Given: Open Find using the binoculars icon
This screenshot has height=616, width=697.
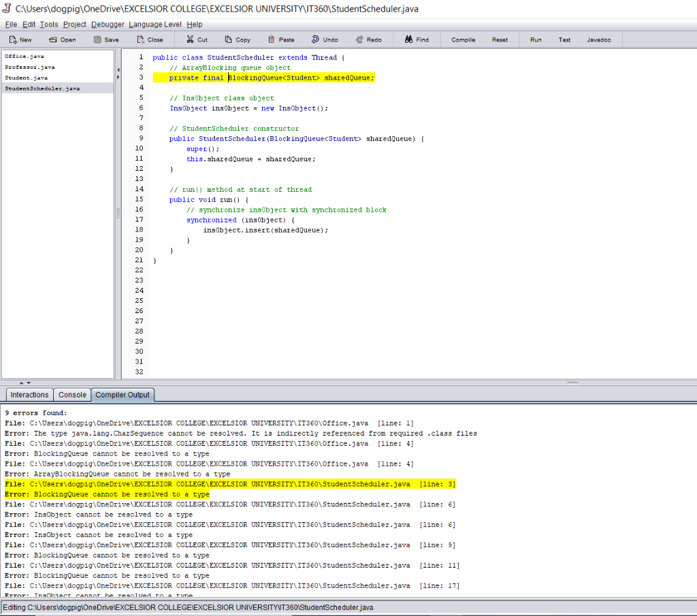Looking at the screenshot, I should click(x=417, y=39).
